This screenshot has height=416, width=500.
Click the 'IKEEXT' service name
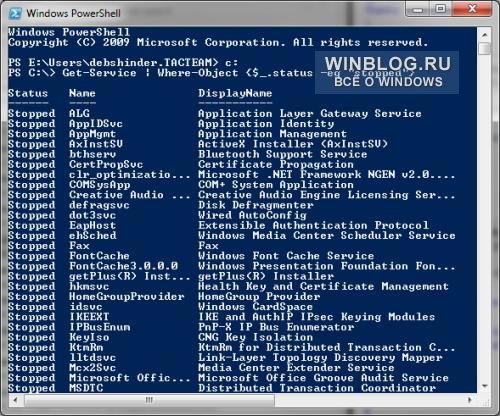tap(89, 317)
